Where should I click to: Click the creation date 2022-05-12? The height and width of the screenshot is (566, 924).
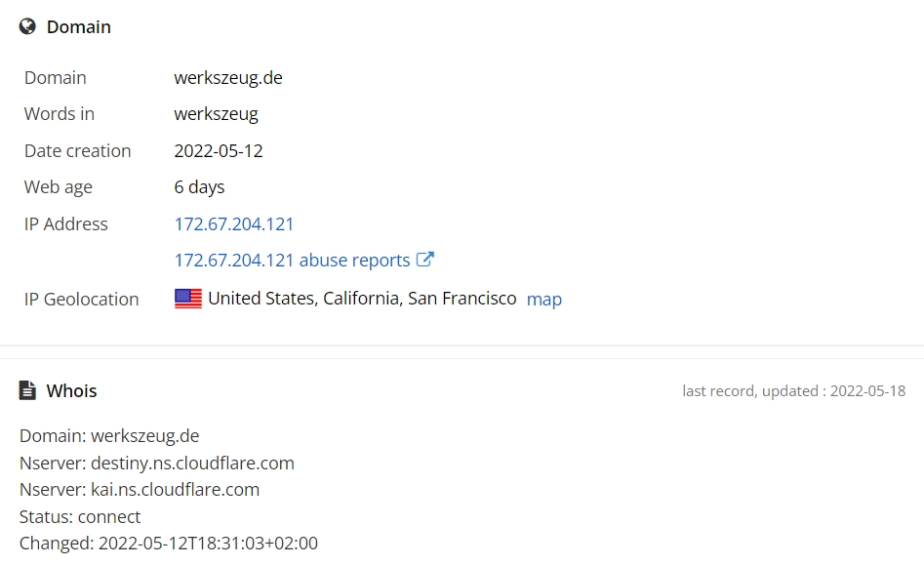tap(219, 151)
